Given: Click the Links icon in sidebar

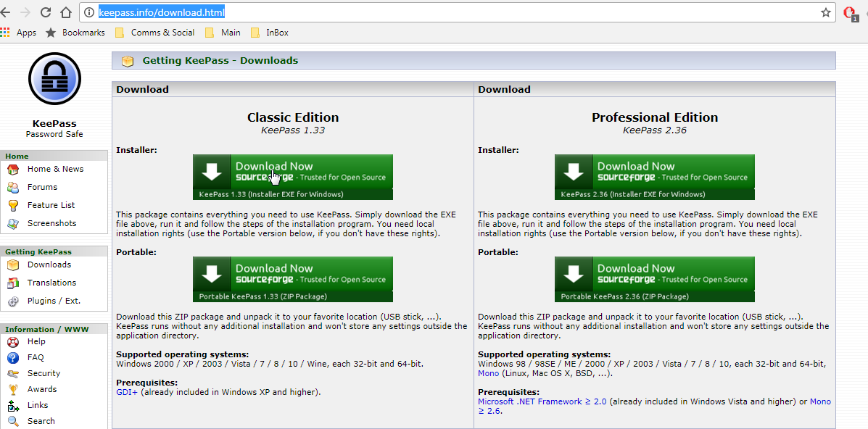Looking at the screenshot, I should tap(13, 406).
